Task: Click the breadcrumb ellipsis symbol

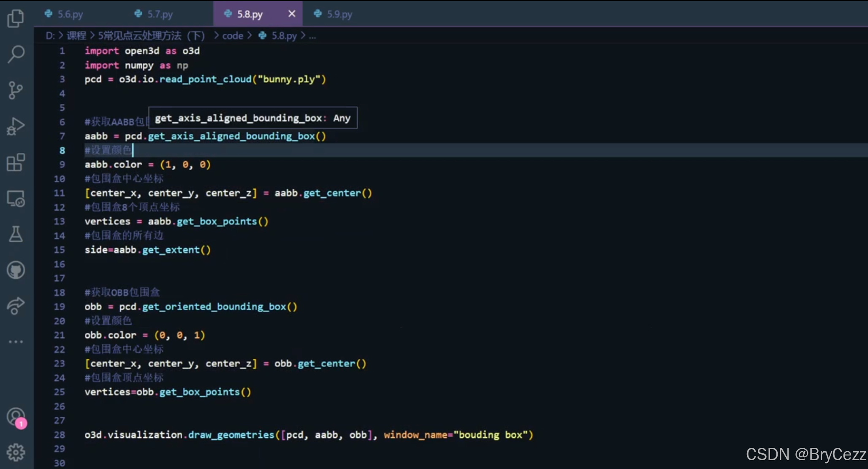Action: click(x=312, y=36)
